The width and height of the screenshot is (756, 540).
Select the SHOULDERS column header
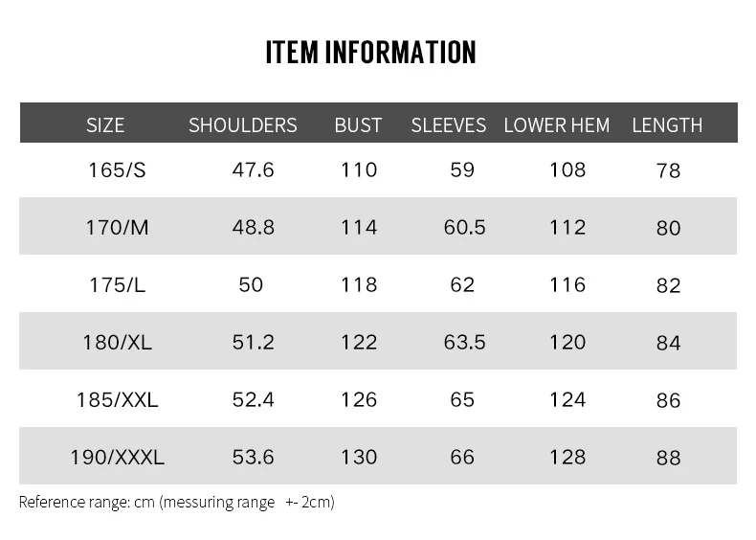(x=242, y=125)
